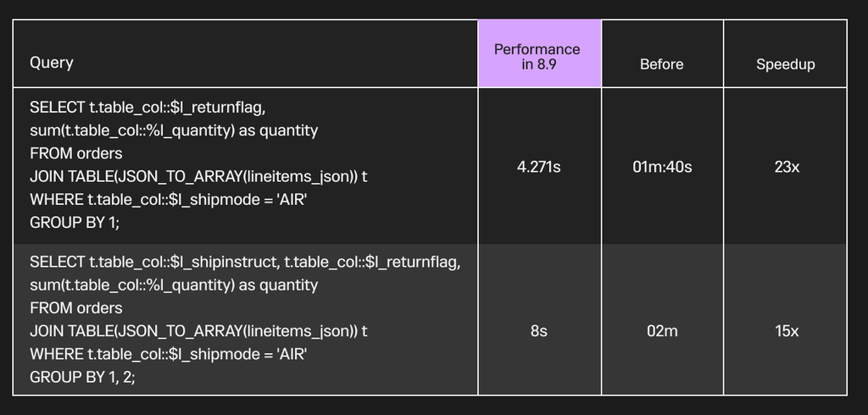
Task: Click the Speedup column header
Action: 786,64
